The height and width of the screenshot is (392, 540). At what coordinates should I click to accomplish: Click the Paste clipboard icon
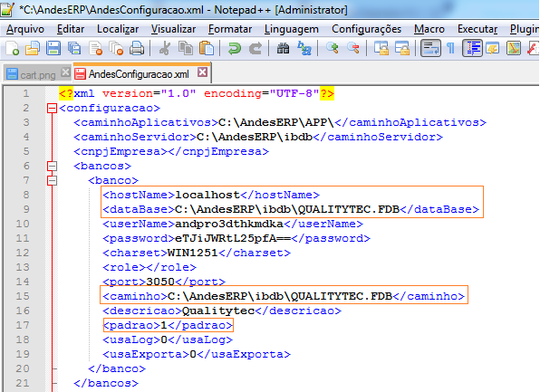pyautogui.click(x=207, y=48)
